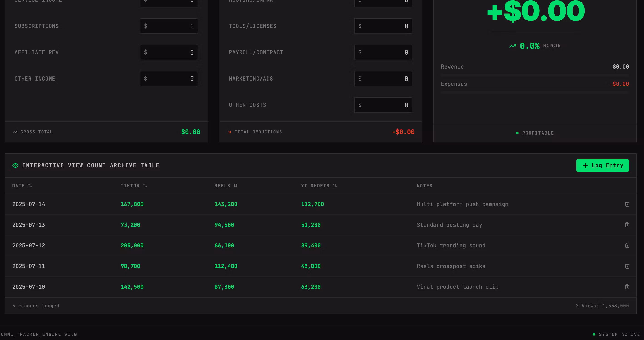Click YT Shorts value 51,200
Image resolution: width=644 pixels, height=340 pixels.
[311, 225]
